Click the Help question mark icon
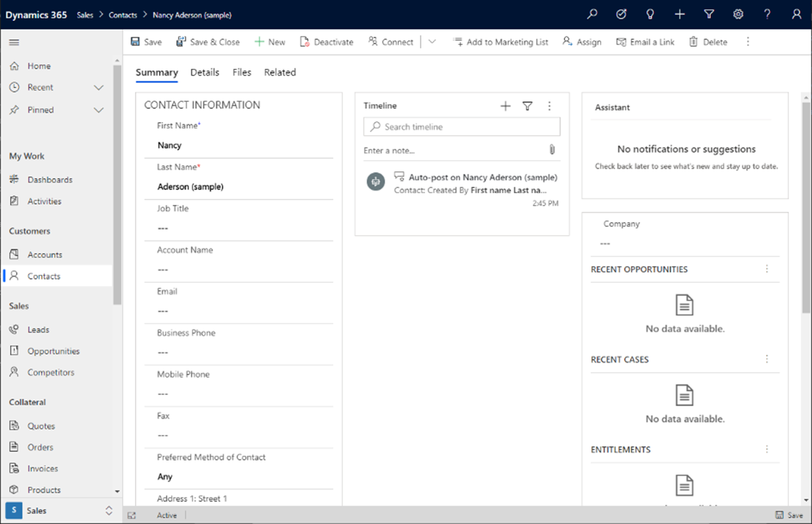Viewport: 812px width, 524px height. (x=767, y=14)
